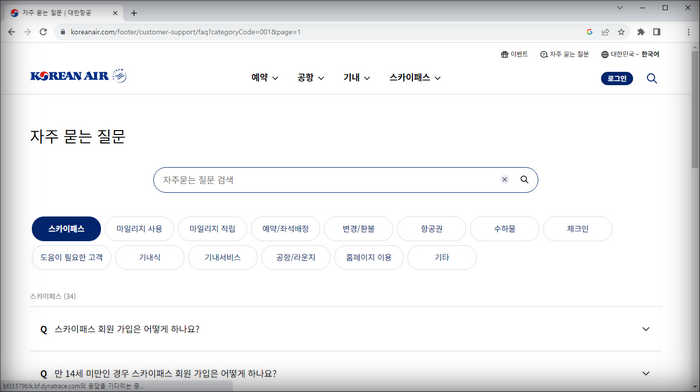Toggle the browser side panel icon
The image size is (700, 392).
coord(657,32)
